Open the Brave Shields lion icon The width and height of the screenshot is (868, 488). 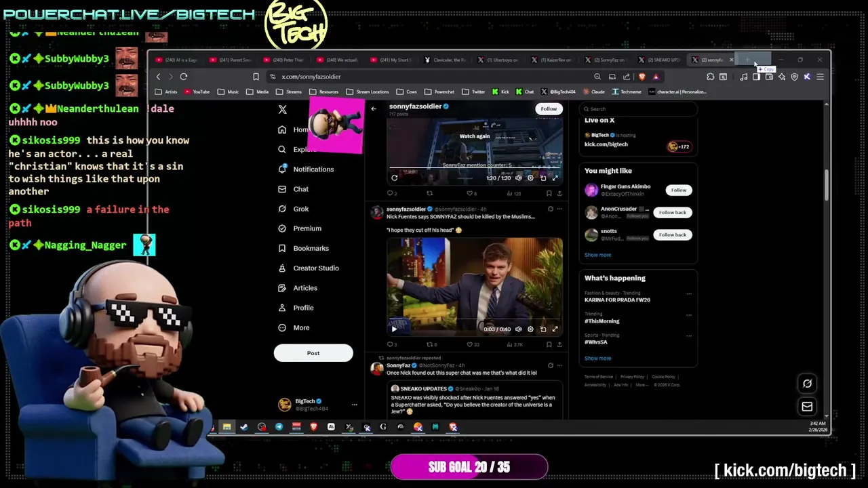pyautogui.click(x=642, y=77)
